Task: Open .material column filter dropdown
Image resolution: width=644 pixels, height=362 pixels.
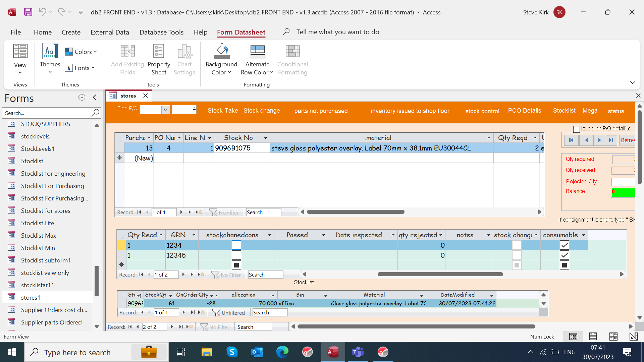Action: (x=489, y=138)
